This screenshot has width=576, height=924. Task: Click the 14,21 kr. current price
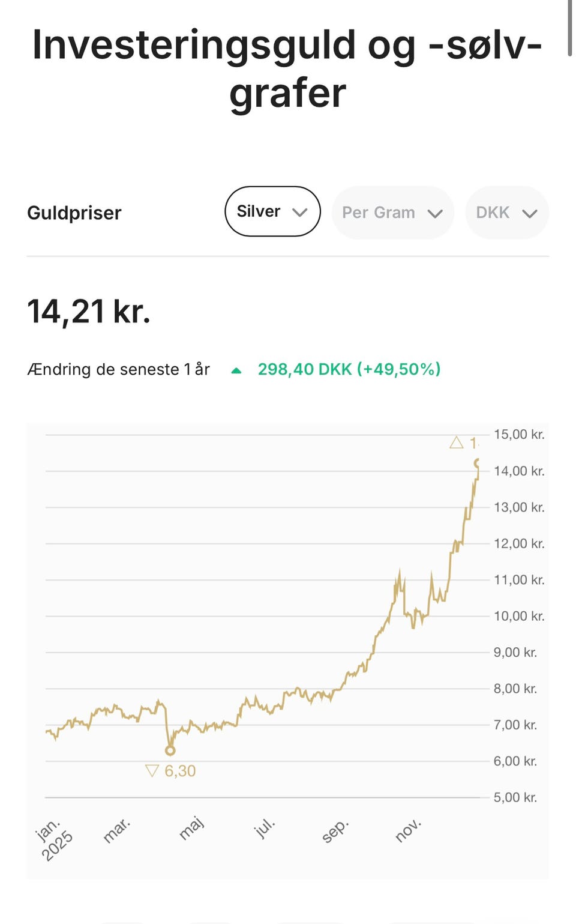[x=89, y=312]
